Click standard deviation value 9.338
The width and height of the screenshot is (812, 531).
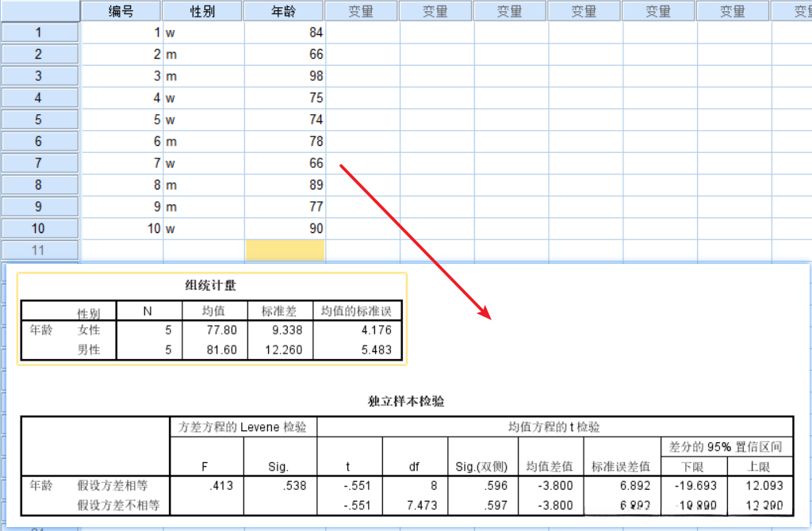[x=287, y=330]
